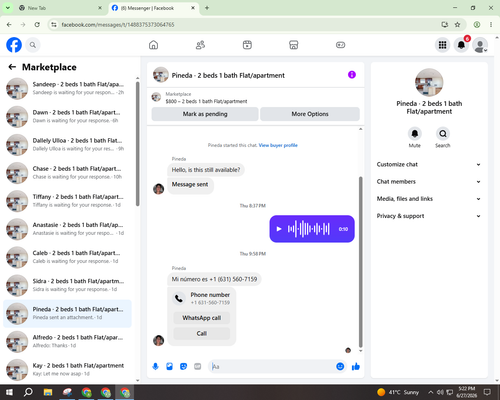This screenshot has width=500, height=400.
Task: Expand the Chat members section
Action: [x=429, y=182]
